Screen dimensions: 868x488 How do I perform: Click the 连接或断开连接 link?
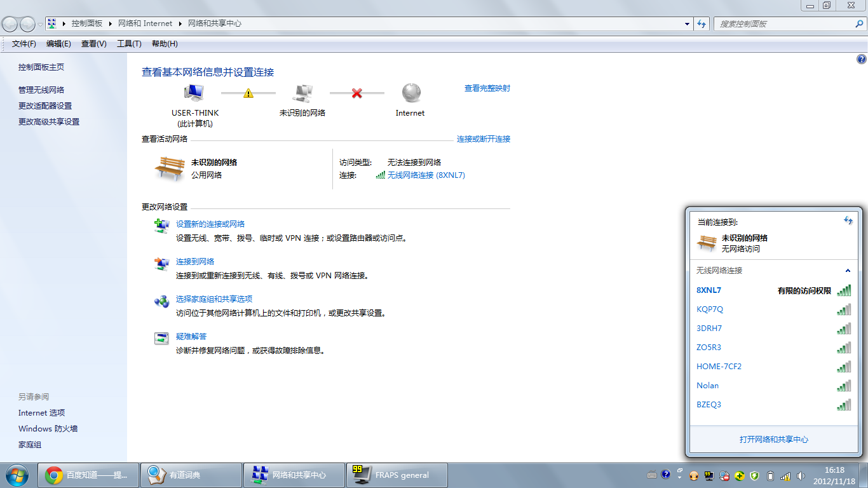(x=484, y=139)
